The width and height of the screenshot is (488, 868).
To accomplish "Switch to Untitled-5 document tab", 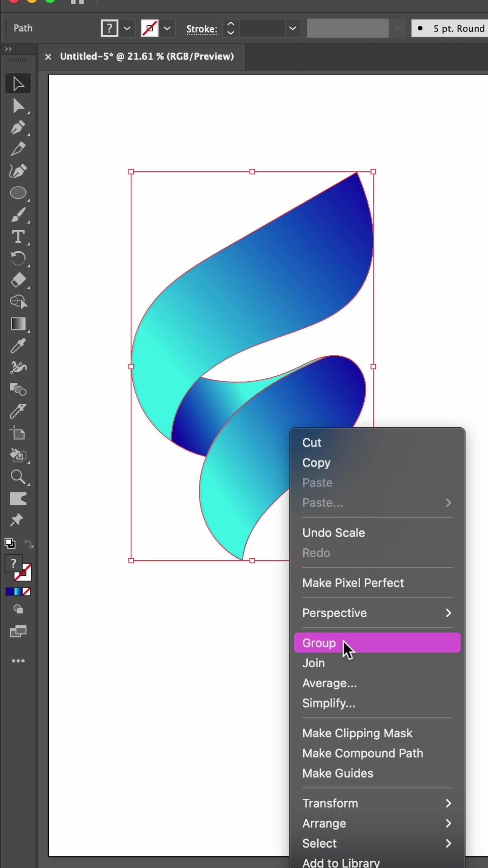I will tap(147, 57).
